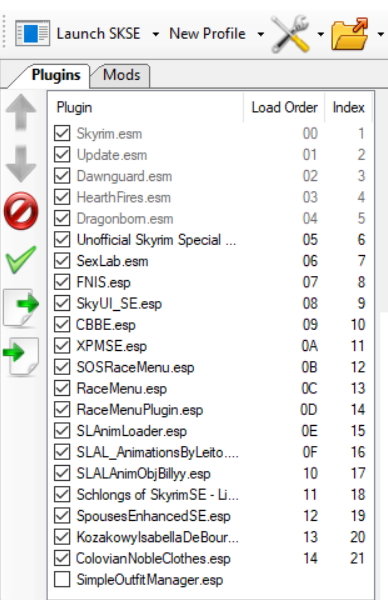Uncheck the SexLab.esm checkbox
Screen dimensions: 388x600
(x=62, y=261)
